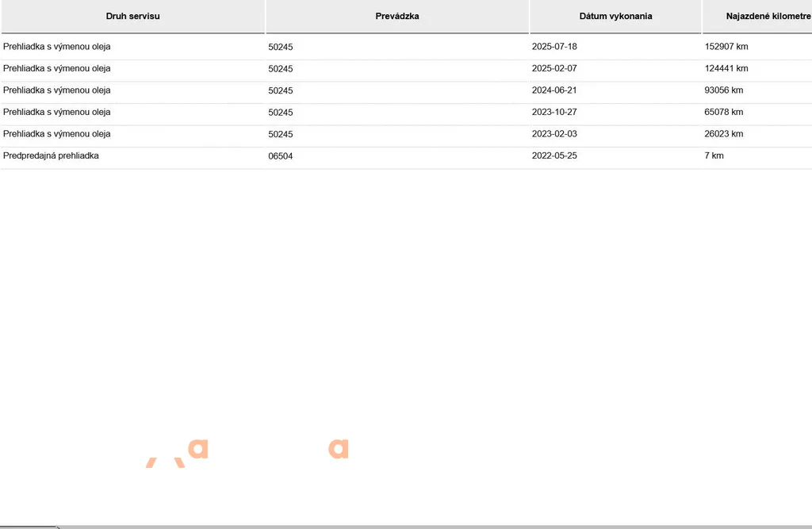
Task: Click the 7 km mileage cell
Action: (x=714, y=155)
